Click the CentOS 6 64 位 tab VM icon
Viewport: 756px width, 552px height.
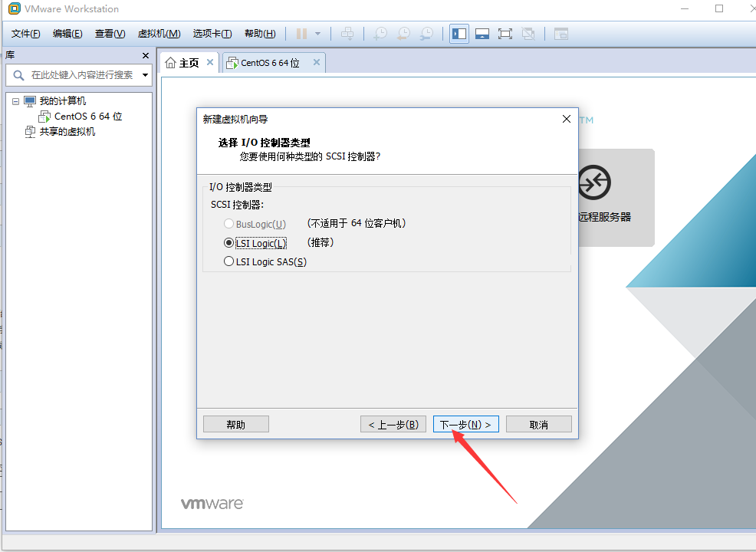(232, 63)
